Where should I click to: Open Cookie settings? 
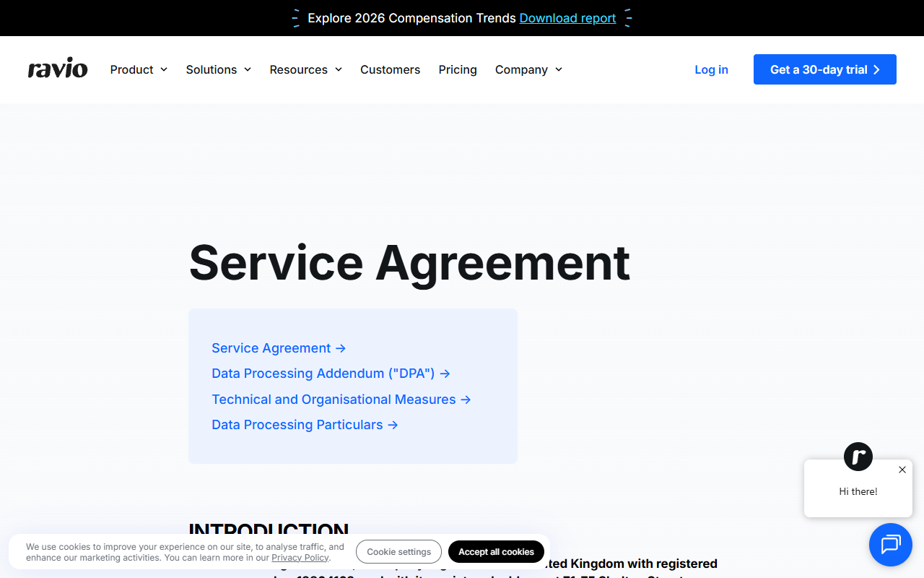(398, 552)
